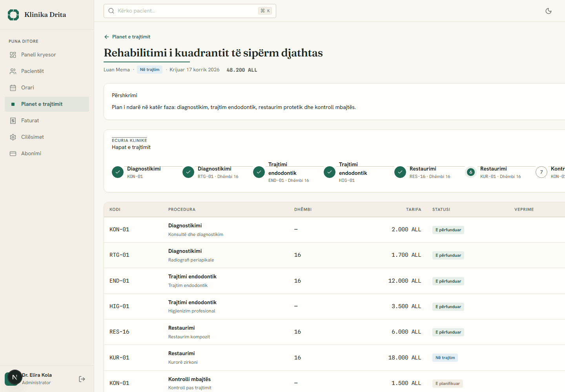
Task: Open Faturat page
Action: click(47, 121)
